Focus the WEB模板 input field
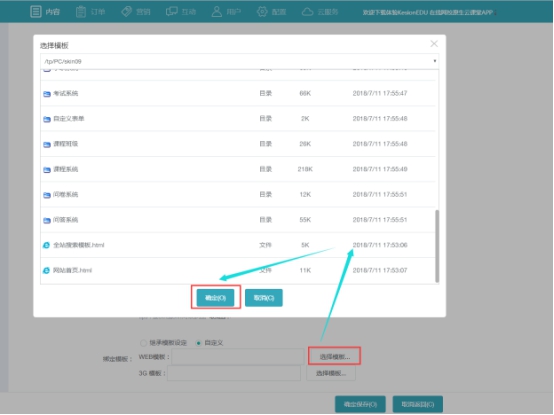This screenshot has height=415, width=554. click(237, 357)
